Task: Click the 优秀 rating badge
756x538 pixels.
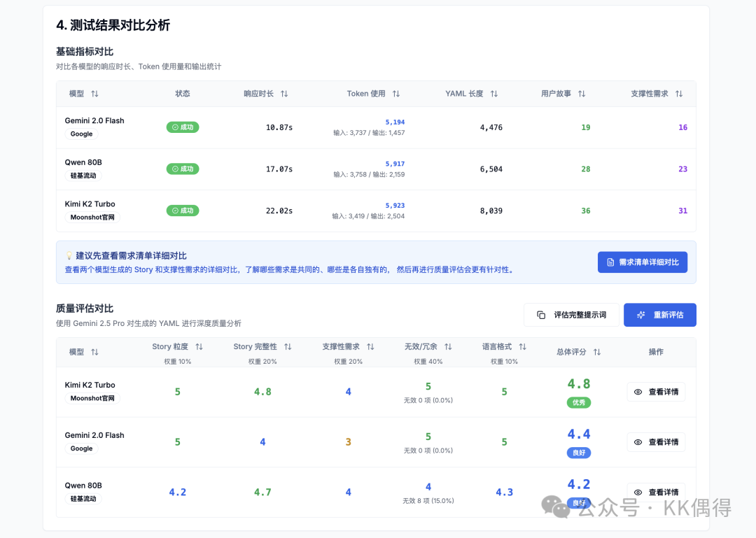Action: [579, 403]
